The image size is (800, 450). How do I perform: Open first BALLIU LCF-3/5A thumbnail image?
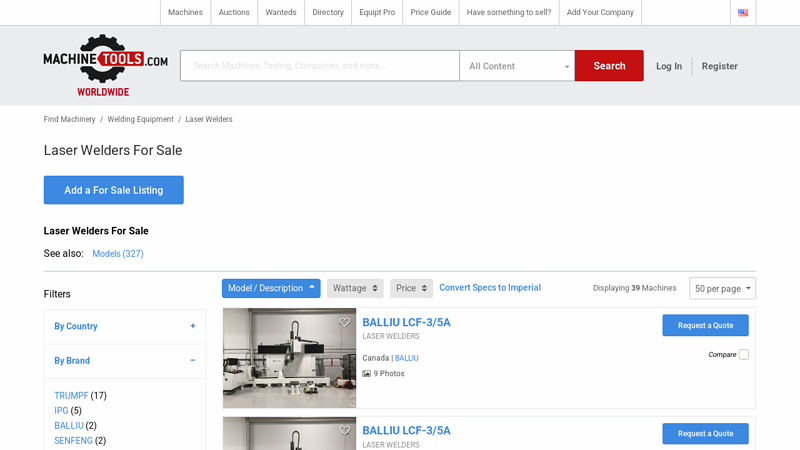[289, 358]
